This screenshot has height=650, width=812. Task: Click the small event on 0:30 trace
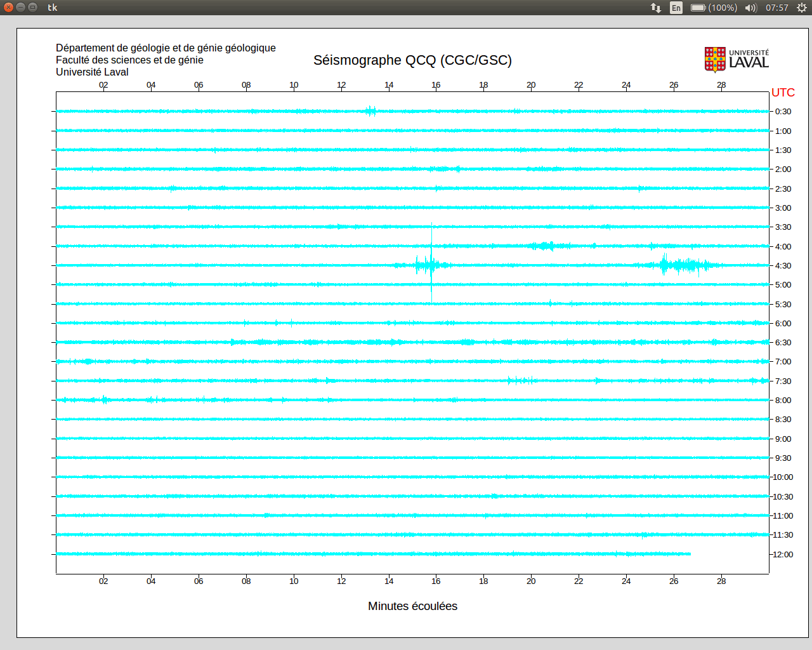(371, 111)
